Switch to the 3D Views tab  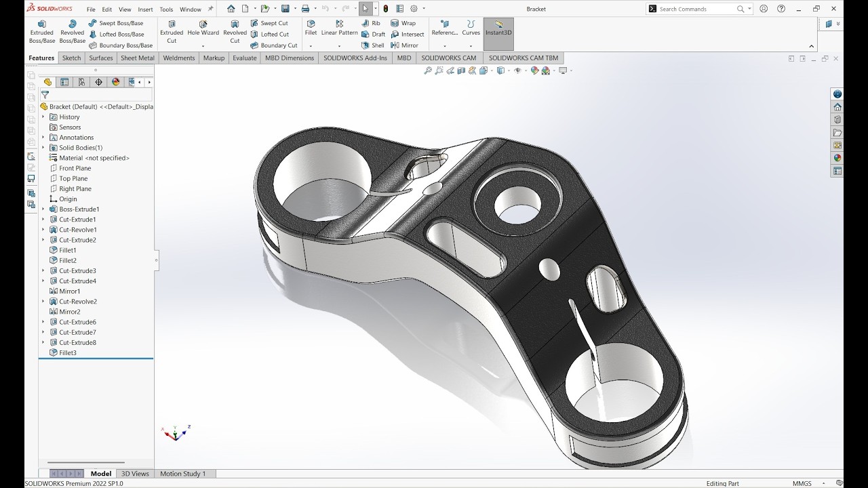coord(135,474)
